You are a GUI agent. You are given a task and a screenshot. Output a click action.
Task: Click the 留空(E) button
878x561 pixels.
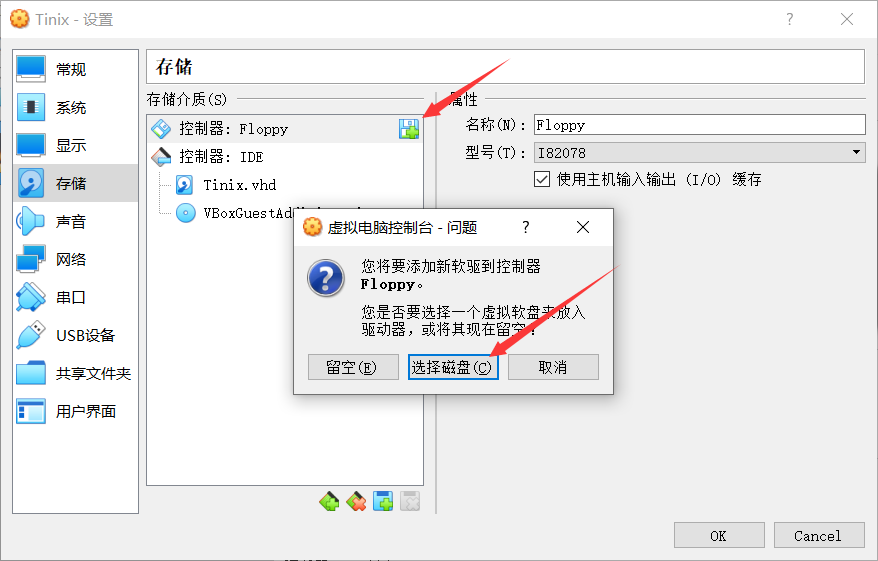(353, 367)
